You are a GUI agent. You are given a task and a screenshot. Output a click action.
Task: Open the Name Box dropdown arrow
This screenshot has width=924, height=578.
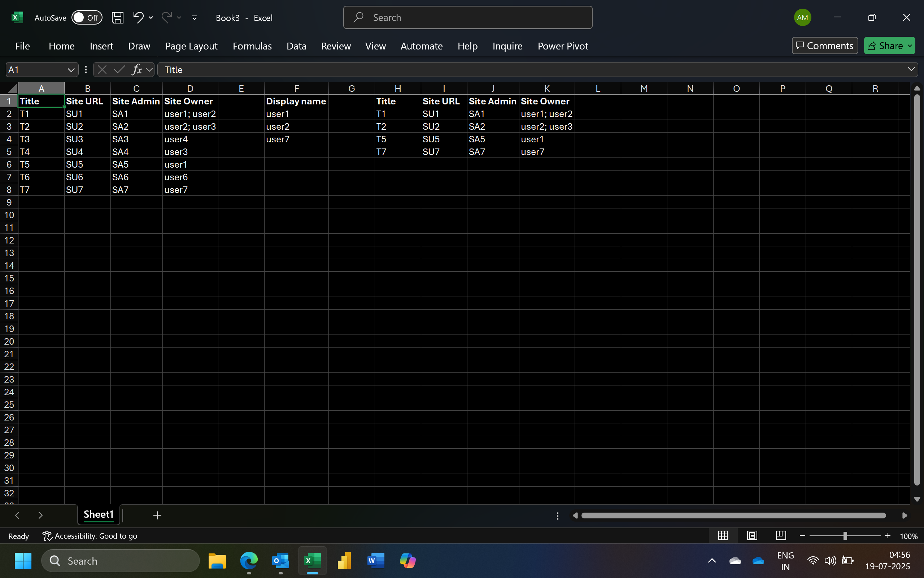(71, 70)
